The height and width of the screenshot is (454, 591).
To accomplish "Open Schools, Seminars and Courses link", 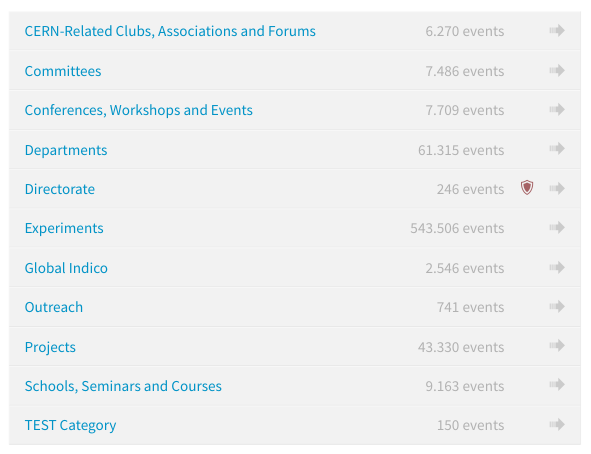I will click(123, 386).
